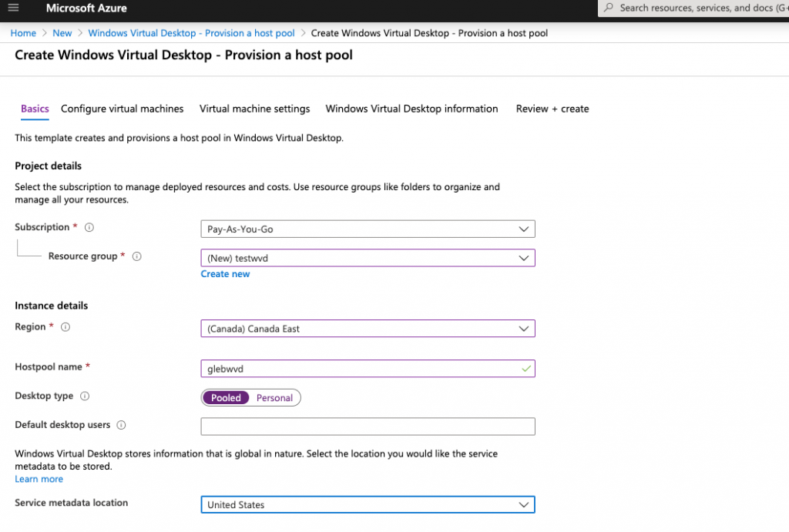This screenshot has height=532, width=789.
Task: Click the Home breadcrumb link
Action: pyautogui.click(x=23, y=33)
